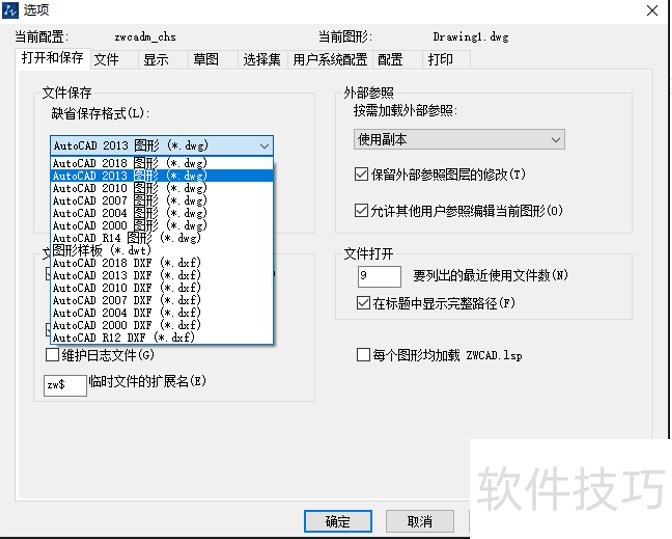Viewport: 672px width, 539px height.
Task: Select AutoCAD 2013 图形 (*.dwg) list item
Action: [x=162, y=176]
